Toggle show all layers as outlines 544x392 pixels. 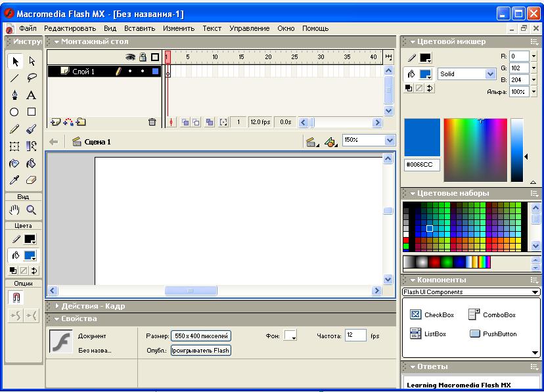click(x=155, y=57)
